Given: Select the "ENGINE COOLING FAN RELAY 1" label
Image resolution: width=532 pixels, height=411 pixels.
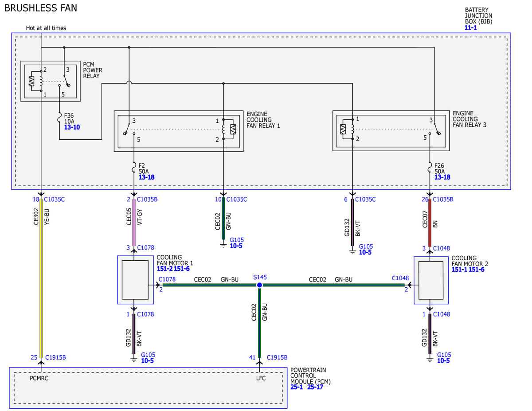Looking at the screenshot, I should [x=263, y=120].
